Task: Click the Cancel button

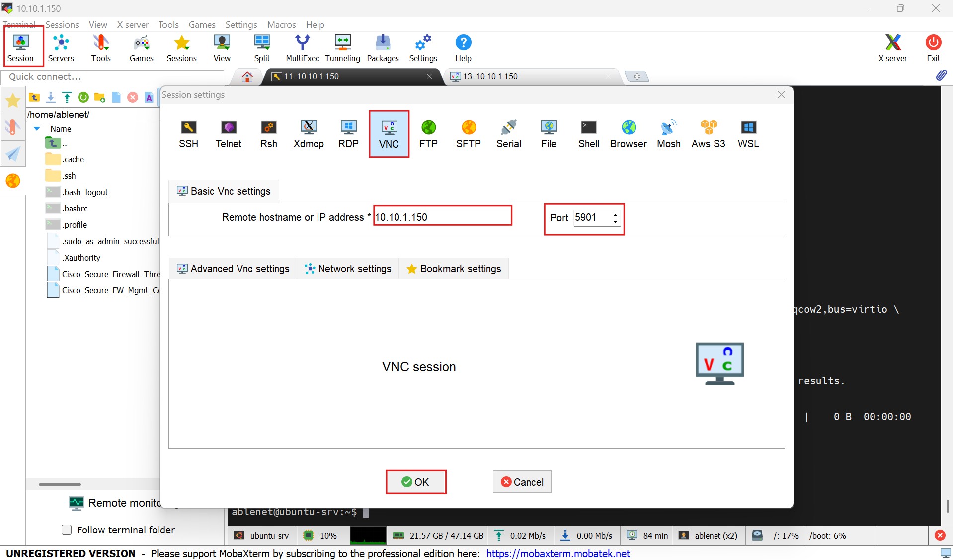Action: tap(522, 482)
